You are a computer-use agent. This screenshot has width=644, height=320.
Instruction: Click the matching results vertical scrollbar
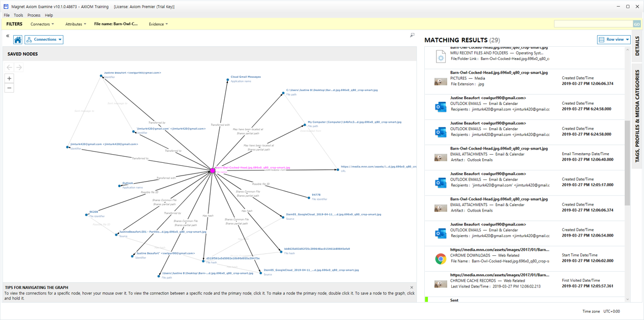[x=627, y=163]
